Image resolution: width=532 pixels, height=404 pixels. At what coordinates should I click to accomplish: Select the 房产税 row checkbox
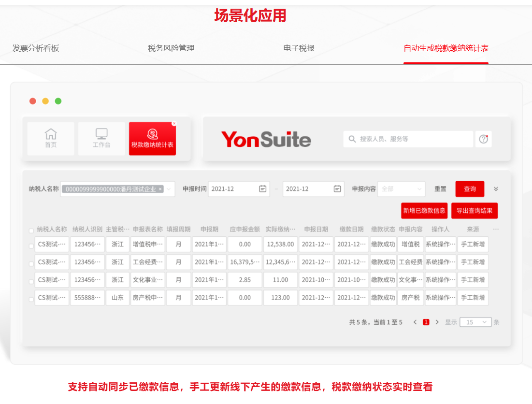pyautogui.click(x=31, y=299)
